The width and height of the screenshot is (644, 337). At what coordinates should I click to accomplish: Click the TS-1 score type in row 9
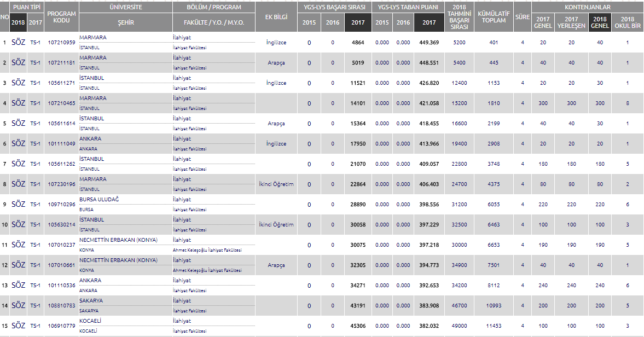(35, 205)
